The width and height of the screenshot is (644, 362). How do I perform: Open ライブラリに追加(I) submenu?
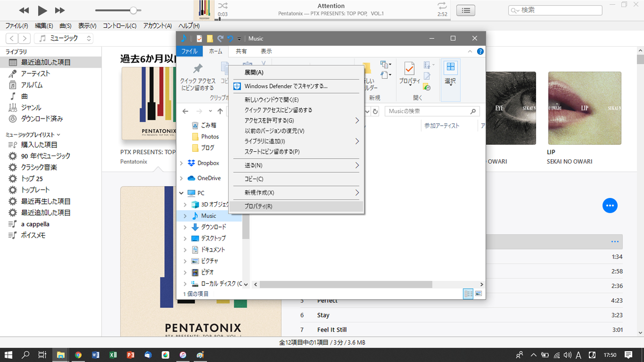[296, 142]
